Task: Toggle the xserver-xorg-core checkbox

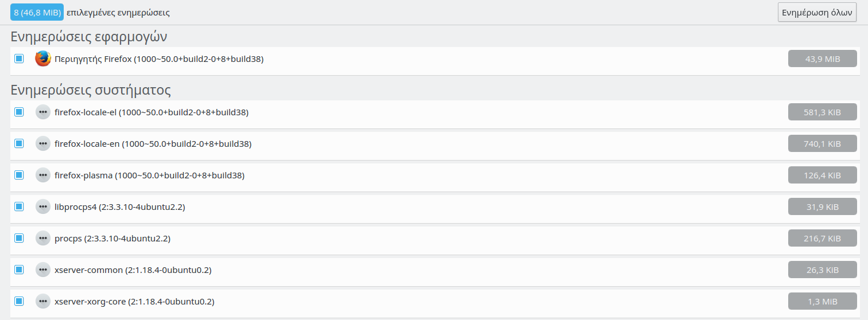Action: point(19,301)
